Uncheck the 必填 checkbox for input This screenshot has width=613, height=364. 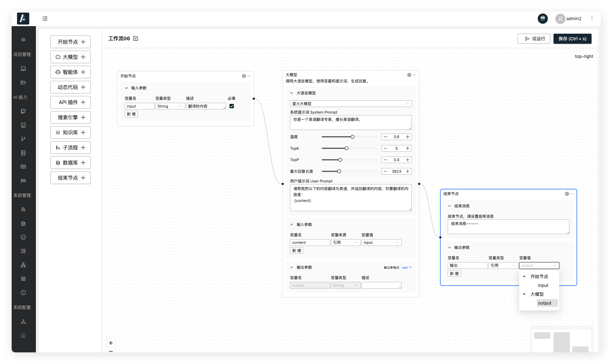click(232, 106)
